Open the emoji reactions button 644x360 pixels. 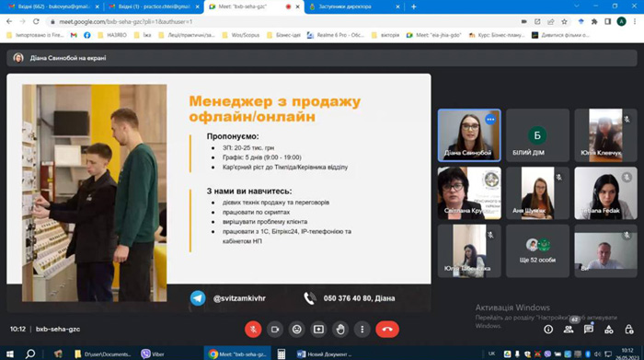pyautogui.click(x=296, y=330)
